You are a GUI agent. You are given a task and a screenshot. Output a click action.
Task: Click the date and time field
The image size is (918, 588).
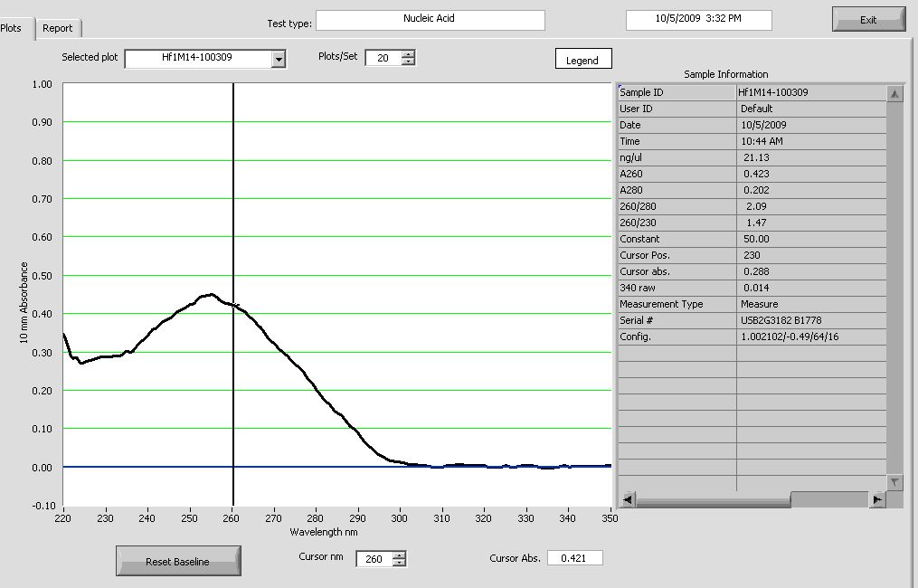[698, 20]
